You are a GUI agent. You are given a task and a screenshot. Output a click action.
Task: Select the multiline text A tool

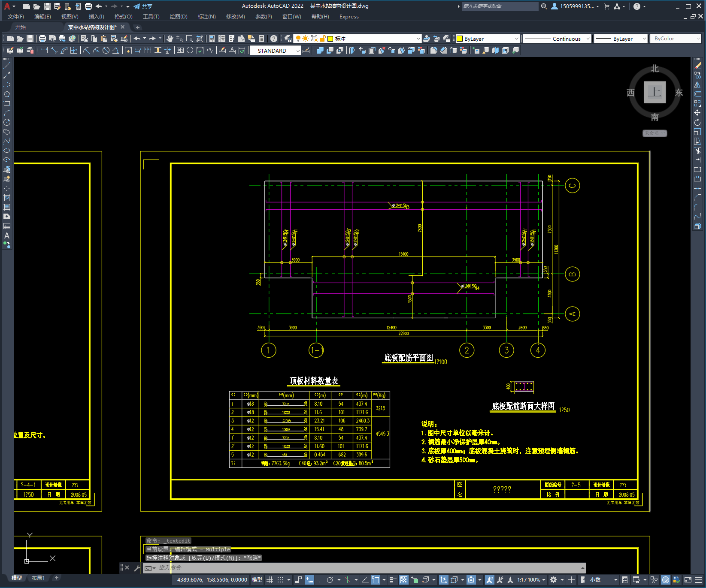(7, 235)
